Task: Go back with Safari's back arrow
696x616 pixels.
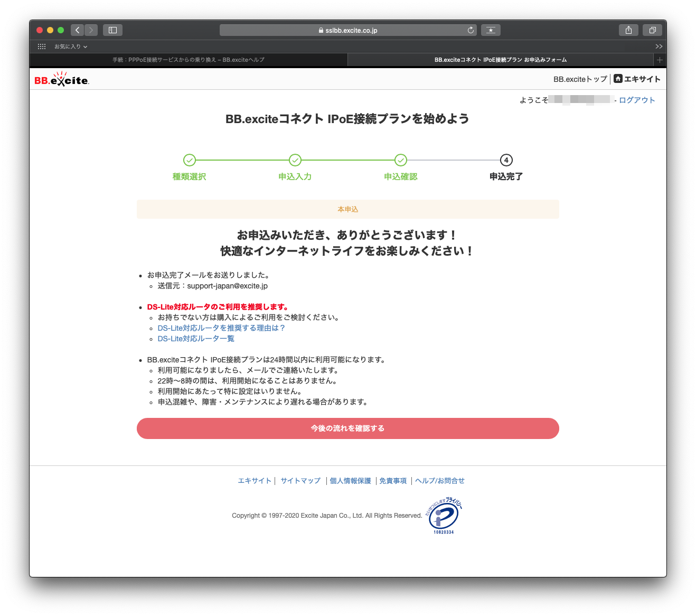Action: (x=77, y=30)
